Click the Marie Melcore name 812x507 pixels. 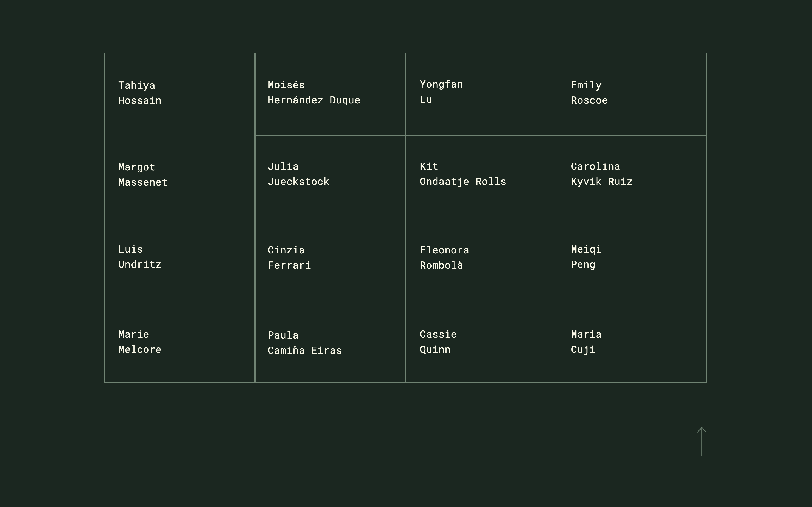click(140, 342)
